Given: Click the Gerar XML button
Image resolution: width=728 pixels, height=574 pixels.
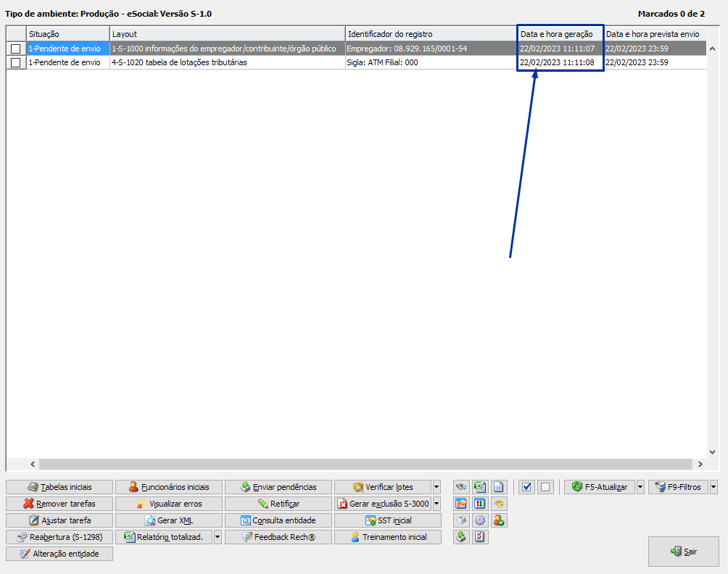Looking at the screenshot, I should click(x=169, y=520).
